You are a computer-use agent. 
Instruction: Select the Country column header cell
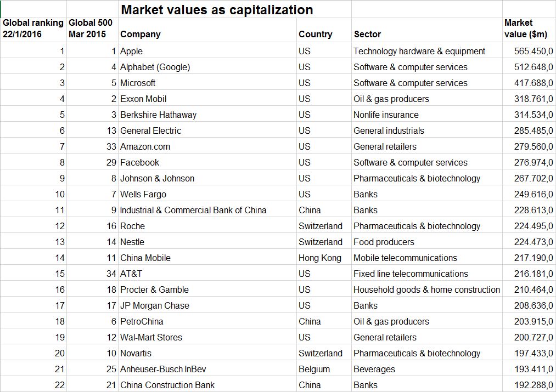coord(324,30)
